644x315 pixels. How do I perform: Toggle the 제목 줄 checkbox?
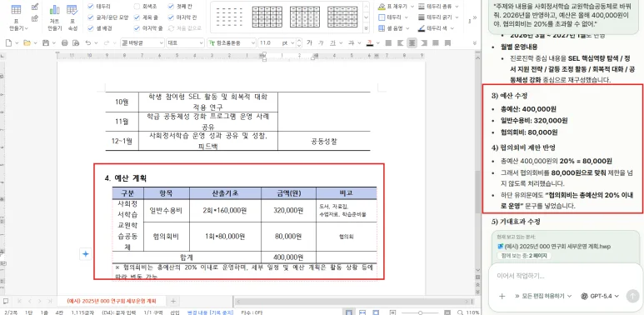point(137,17)
